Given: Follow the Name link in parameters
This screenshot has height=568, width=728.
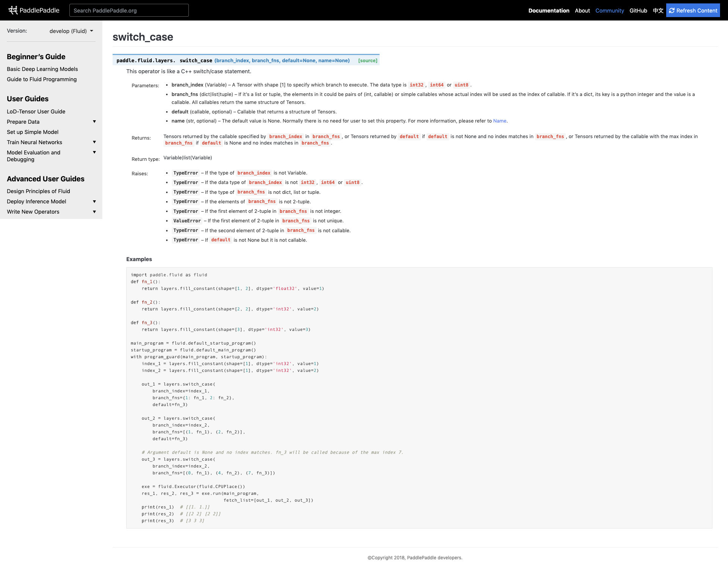Looking at the screenshot, I should tap(499, 121).
